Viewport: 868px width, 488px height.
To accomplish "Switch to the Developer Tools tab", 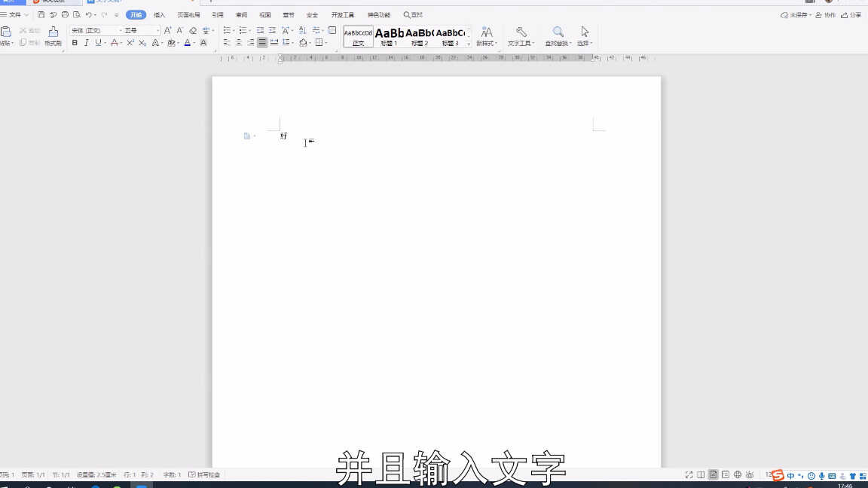I will click(343, 15).
